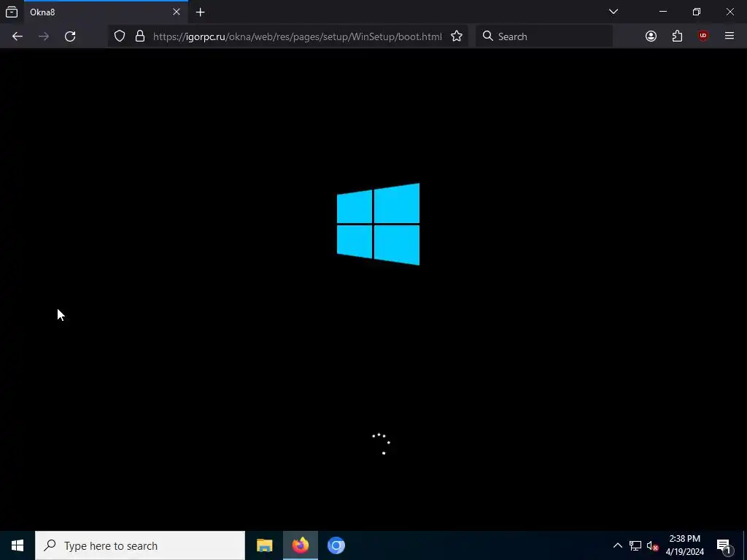This screenshot has width=747, height=560.
Task: Open tracking protection shield icon
Action: pos(120,36)
